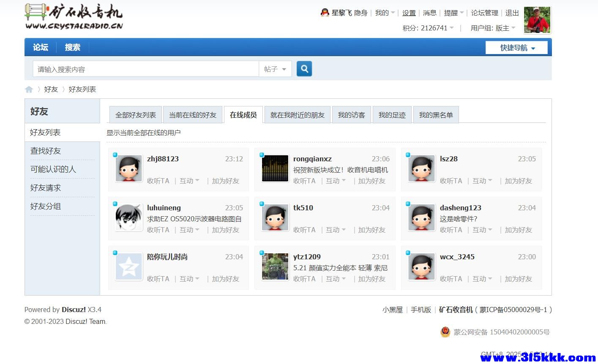Click ytz1209's avatar picture
This screenshot has height=364, width=598.
click(275, 266)
